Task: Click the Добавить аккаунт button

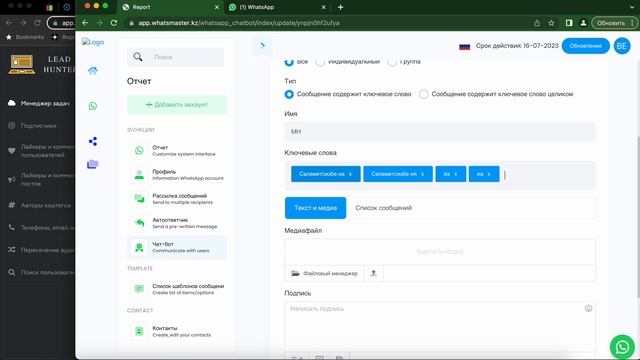Action: 177,104
